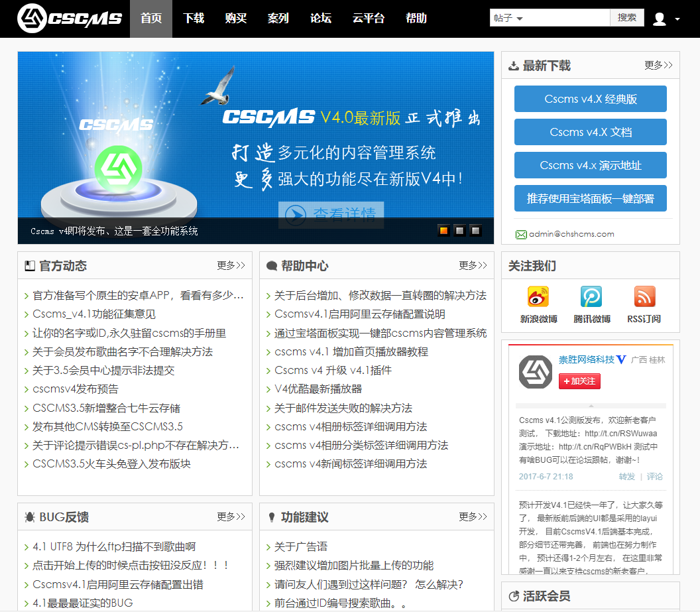The image size is (700, 612).
Task: Open the 2017-6-7 21:18 timestamp link
Action: (x=546, y=477)
